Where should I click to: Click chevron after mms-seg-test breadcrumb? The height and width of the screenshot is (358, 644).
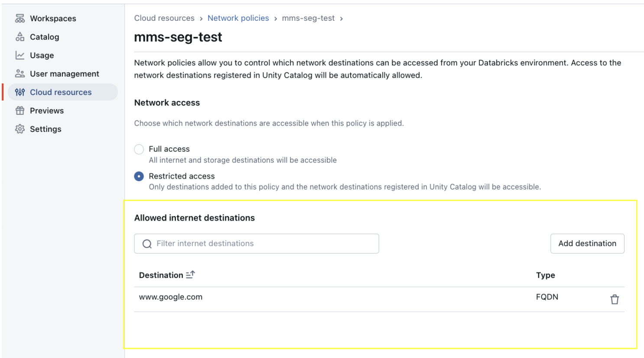(342, 19)
